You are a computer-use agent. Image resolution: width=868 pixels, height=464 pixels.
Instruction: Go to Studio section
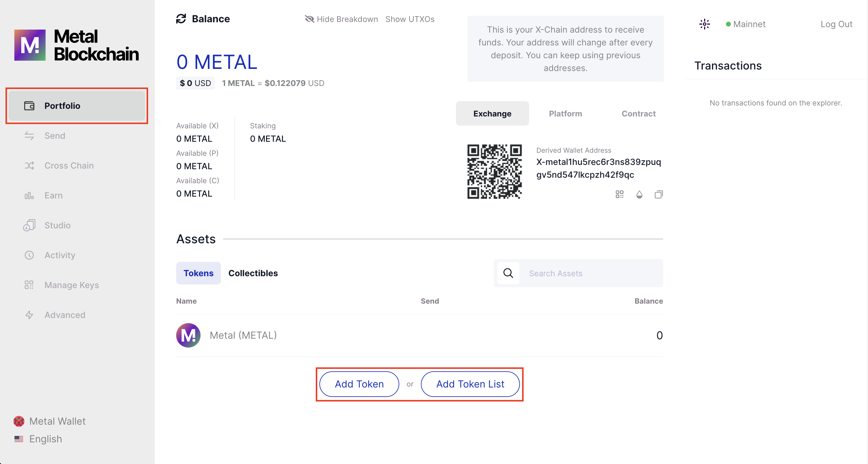[57, 225]
